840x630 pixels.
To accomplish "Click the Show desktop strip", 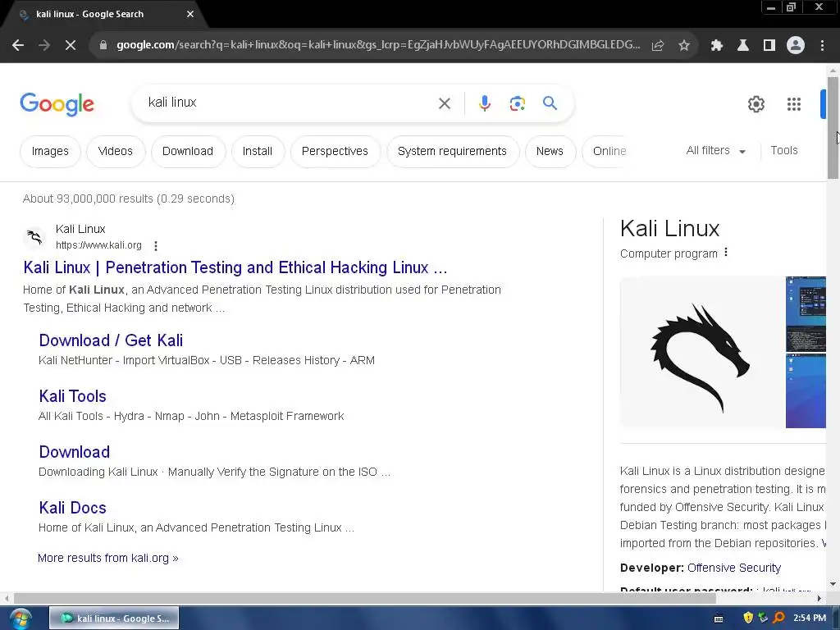I will pos(836,619).
